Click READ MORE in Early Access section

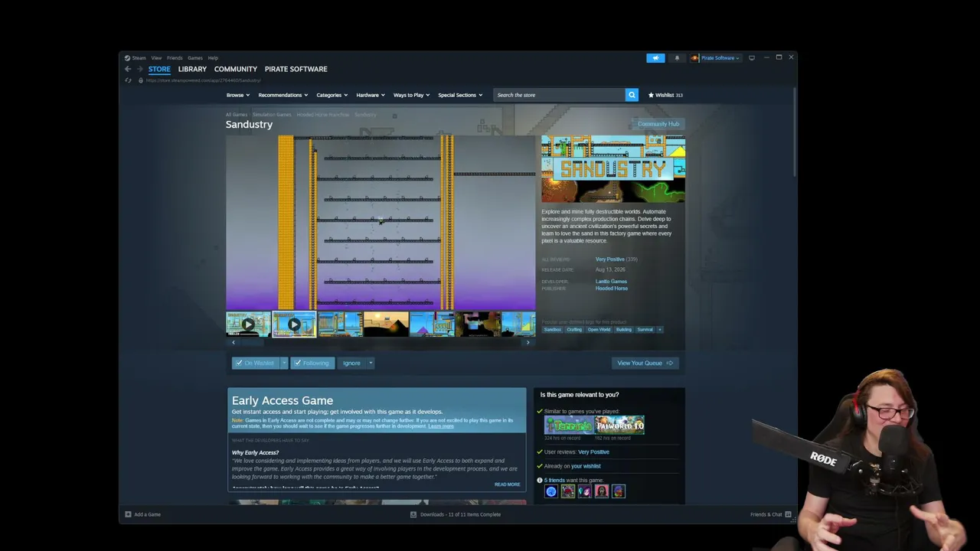pos(507,484)
